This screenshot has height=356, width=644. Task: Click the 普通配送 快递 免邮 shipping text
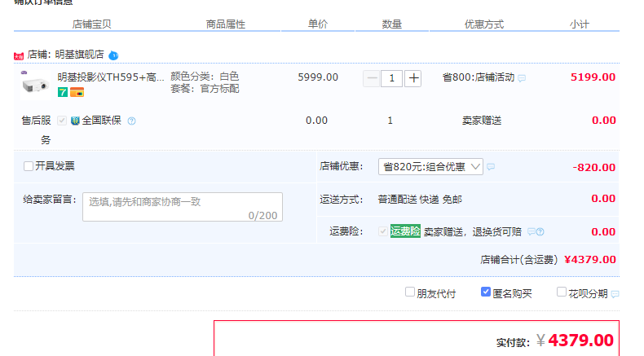tap(420, 200)
